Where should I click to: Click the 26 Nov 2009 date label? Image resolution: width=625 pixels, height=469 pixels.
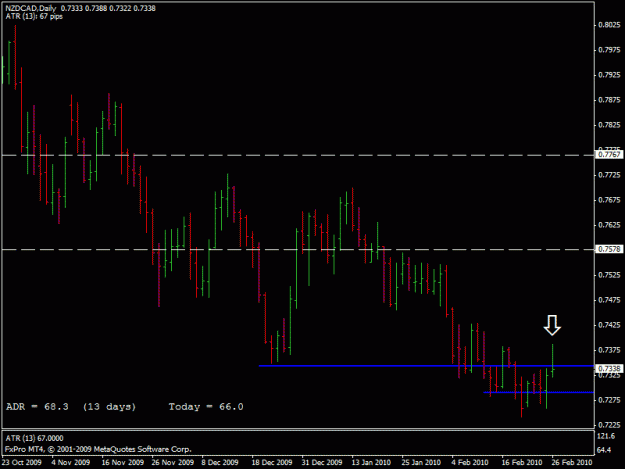tap(173, 462)
